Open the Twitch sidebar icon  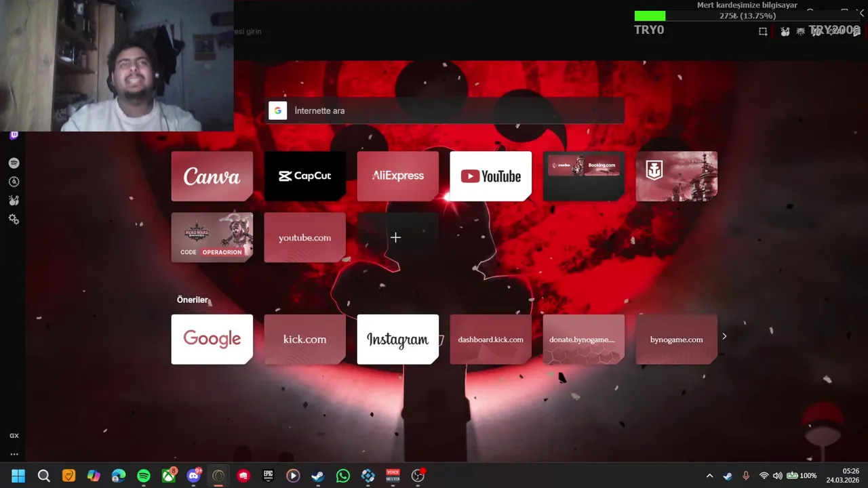pyautogui.click(x=14, y=136)
